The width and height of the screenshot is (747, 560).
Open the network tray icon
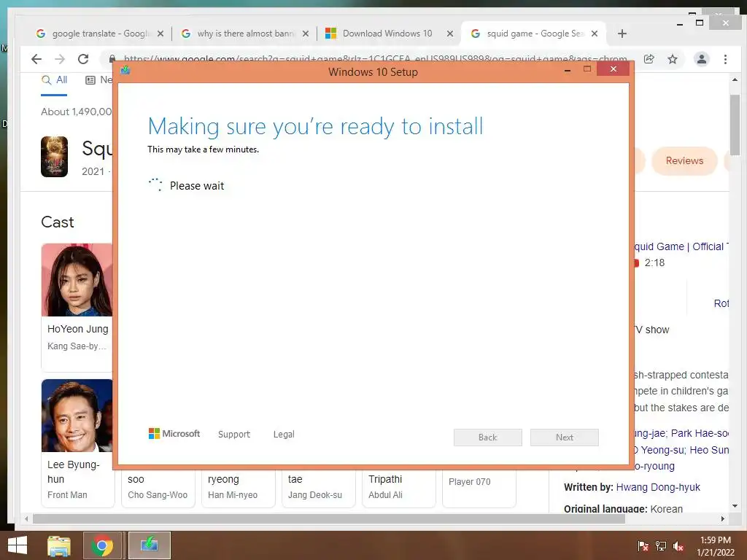661,546
